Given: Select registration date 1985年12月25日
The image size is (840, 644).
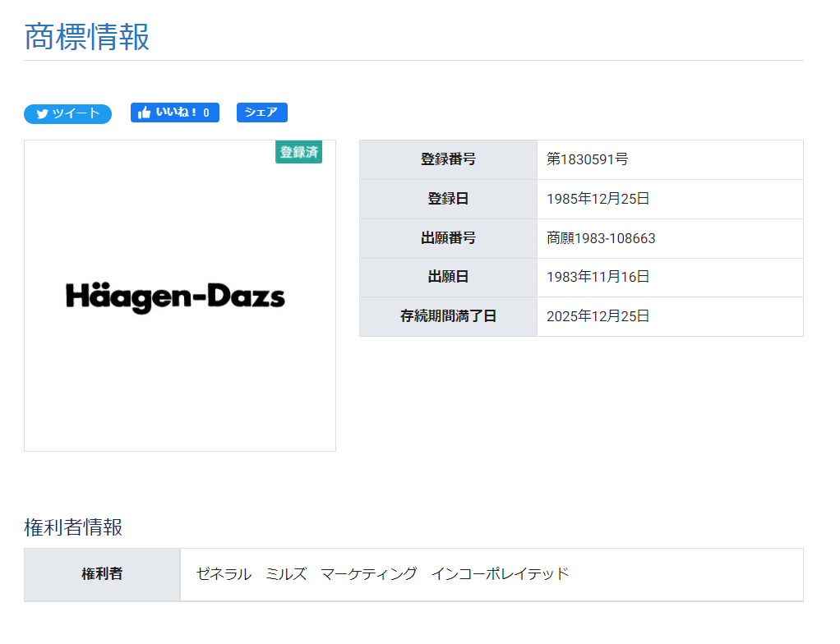Looking at the screenshot, I should coord(598,199).
